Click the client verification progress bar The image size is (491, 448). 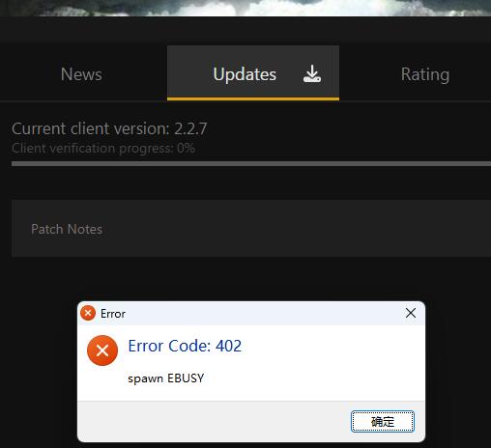coord(251,164)
